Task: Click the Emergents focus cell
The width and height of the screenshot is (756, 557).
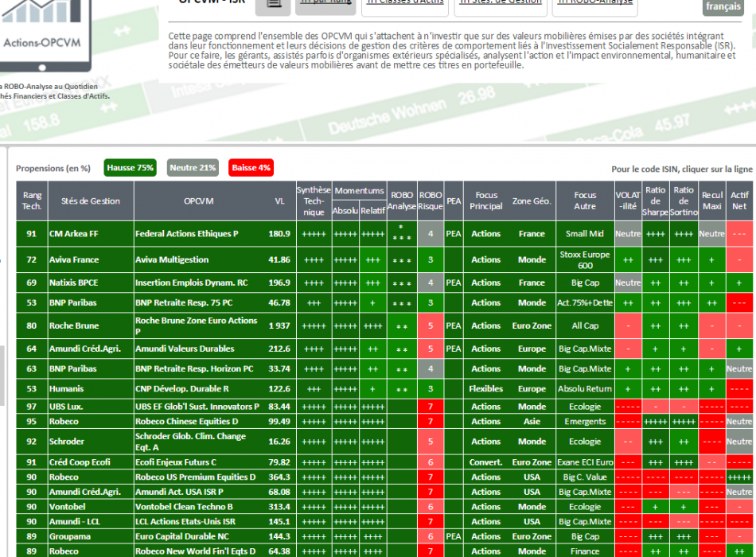Action: point(585,422)
